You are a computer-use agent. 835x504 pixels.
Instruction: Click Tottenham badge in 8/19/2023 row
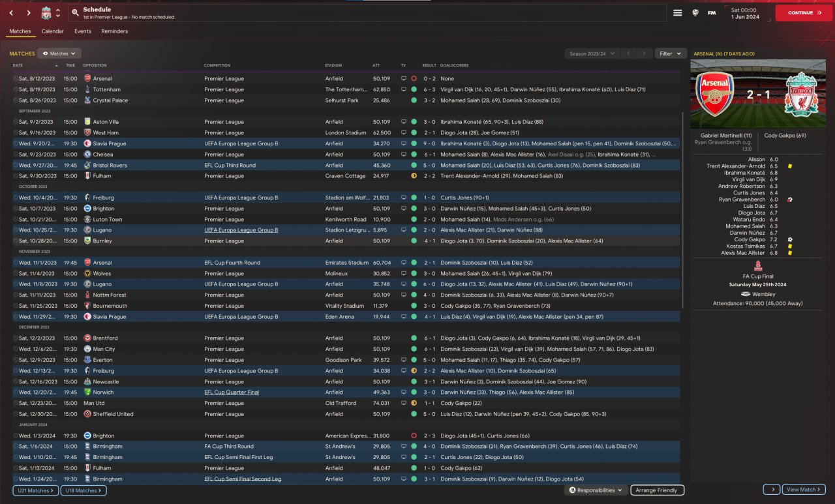click(x=87, y=89)
